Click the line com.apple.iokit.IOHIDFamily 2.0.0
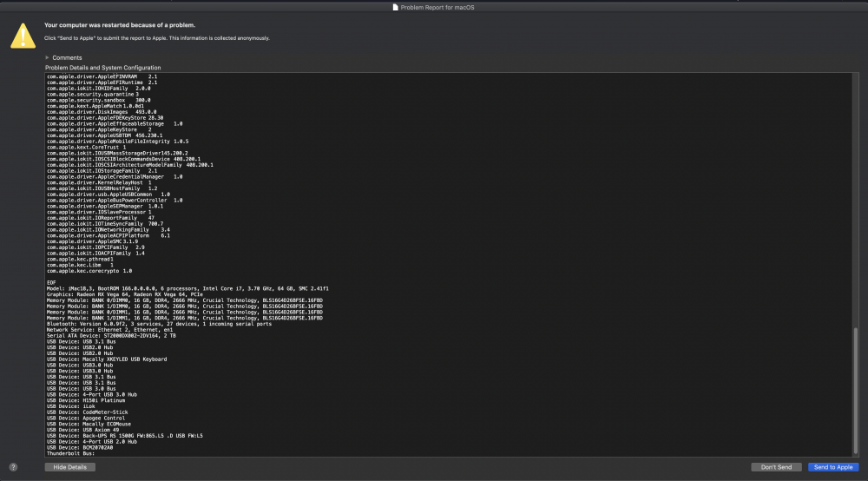Image resolution: width=868 pixels, height=481 pixels. point(99,89)
